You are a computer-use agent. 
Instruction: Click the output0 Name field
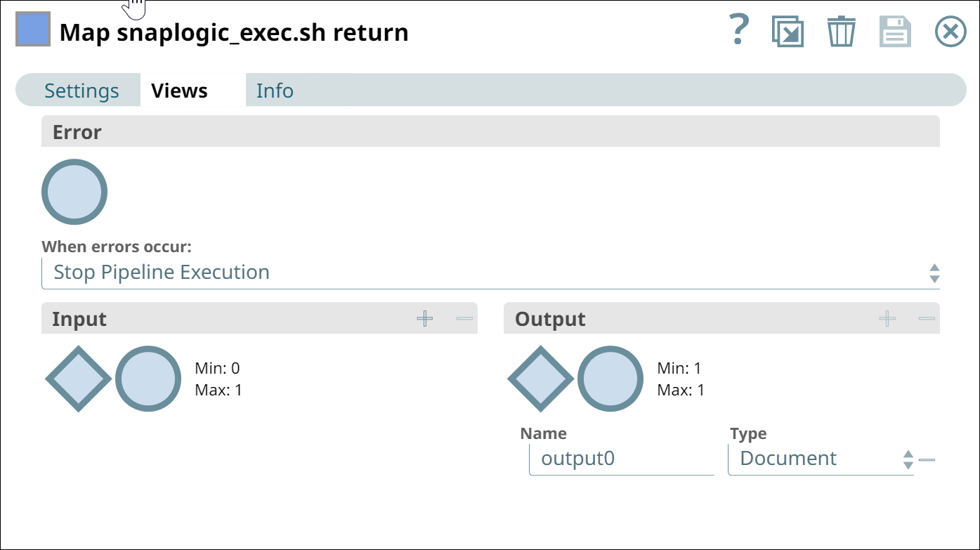[622, 459]
